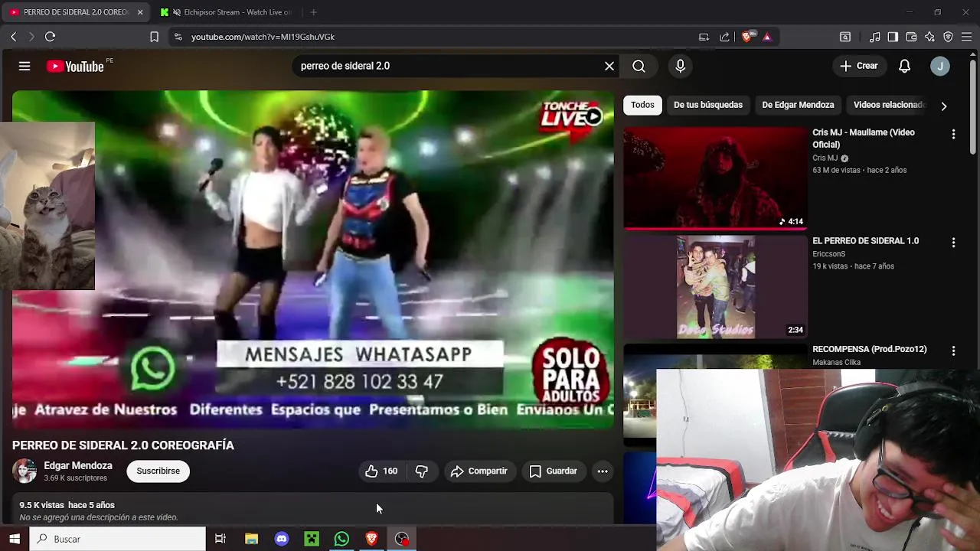This screenshot has width=980, height=551.
Task: Share page icon in the address bar
Action: point(725,37)
